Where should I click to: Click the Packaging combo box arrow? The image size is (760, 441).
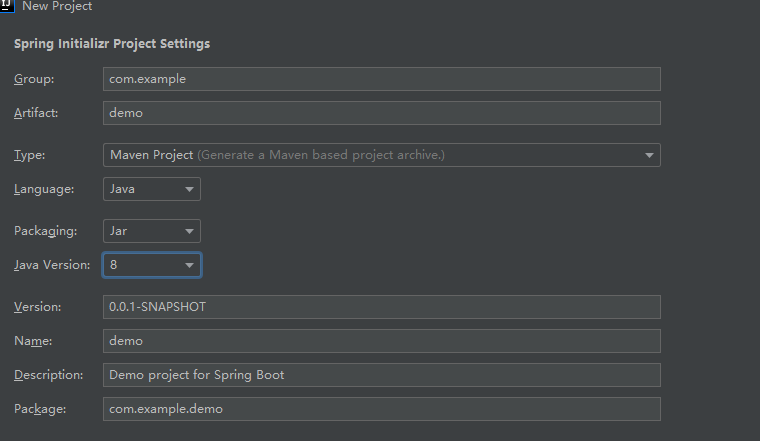pos(189,231)
